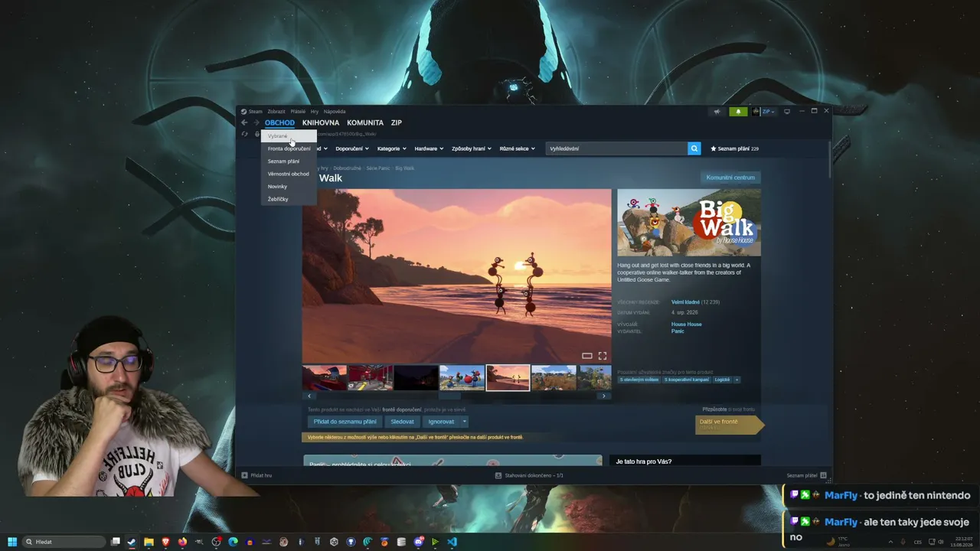Switch to the OBCHOD tab

click(x=279, y=122)
